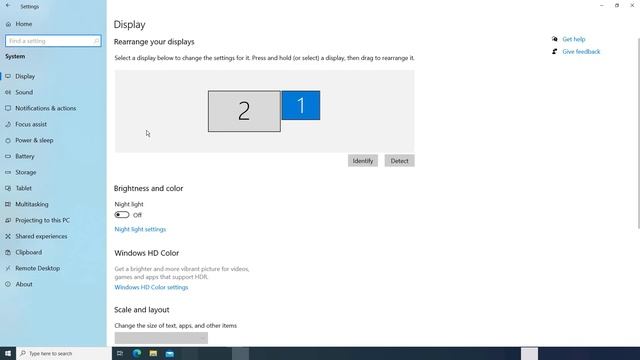640x360 pixels.
Task: Click the Battery icon in sidebar
Action: [x=8, y=156]
